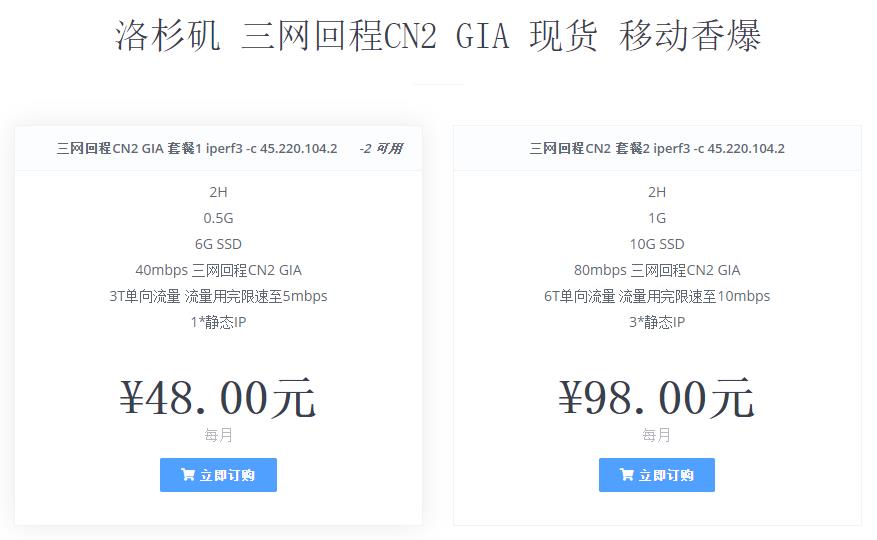Click the 10G SSD spec line
Screen dimensions: 877x540
click(x=657, y=244)
